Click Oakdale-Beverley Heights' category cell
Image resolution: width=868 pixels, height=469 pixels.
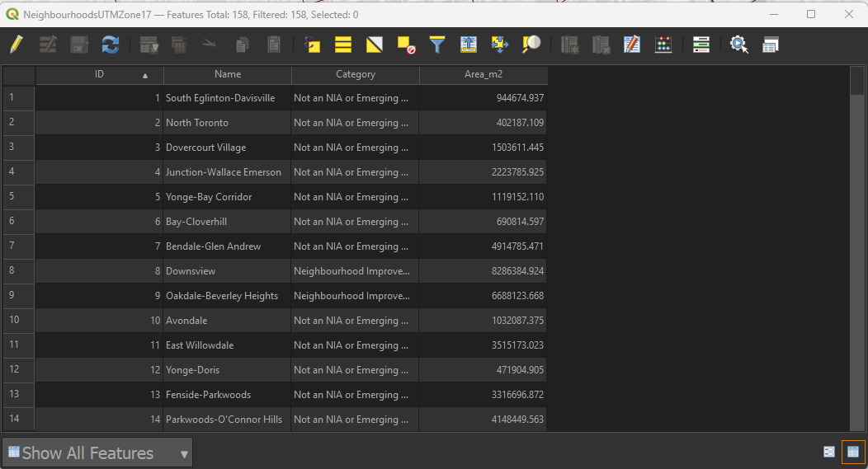coord(355,296)
